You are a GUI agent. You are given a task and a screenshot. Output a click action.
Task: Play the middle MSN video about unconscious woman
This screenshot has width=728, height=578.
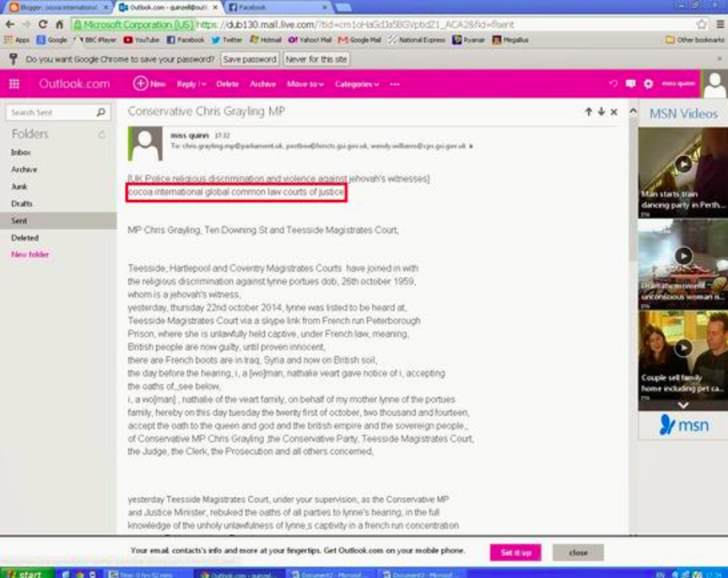[683, 256]
